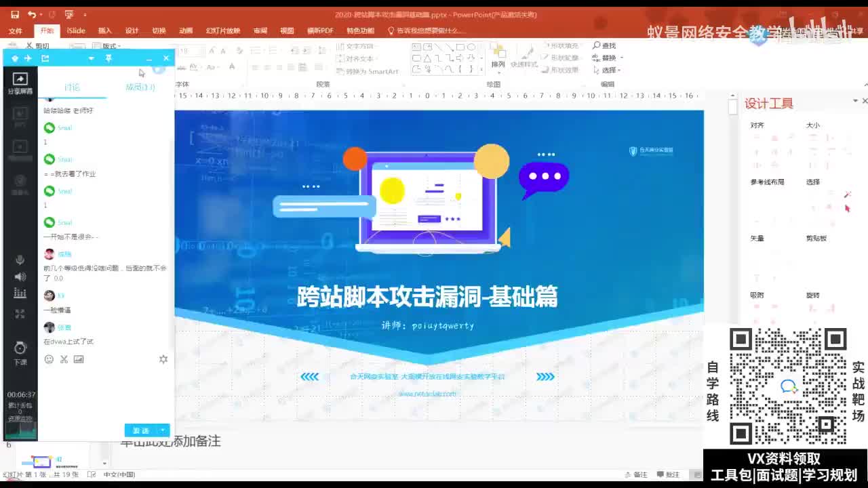The height and width of the screenshot is (488, 868).
Task: Click the Tell me what to do search box
Action: [x=427, y=30]
